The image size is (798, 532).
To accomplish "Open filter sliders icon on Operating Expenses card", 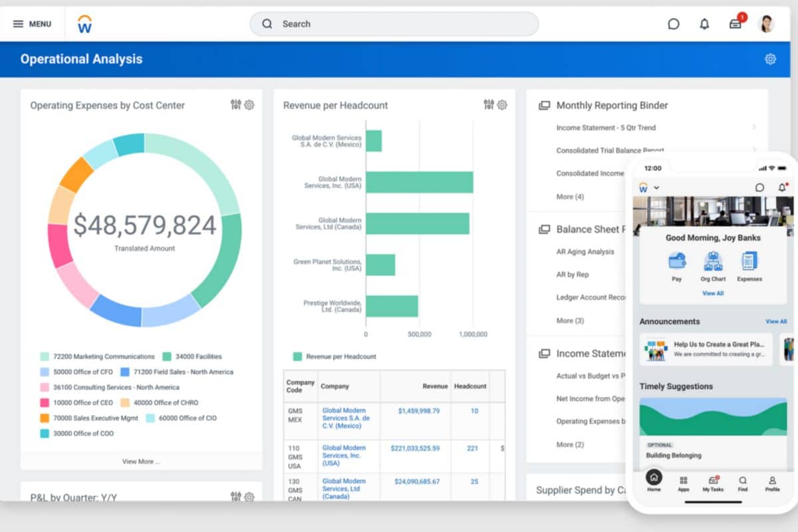I will click(235, 104).
